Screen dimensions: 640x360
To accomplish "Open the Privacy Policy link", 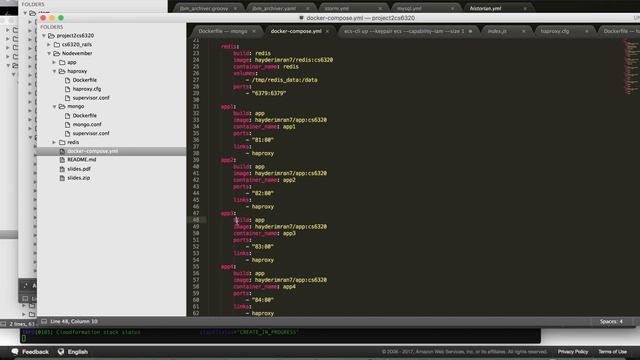I will pos(573,351).
